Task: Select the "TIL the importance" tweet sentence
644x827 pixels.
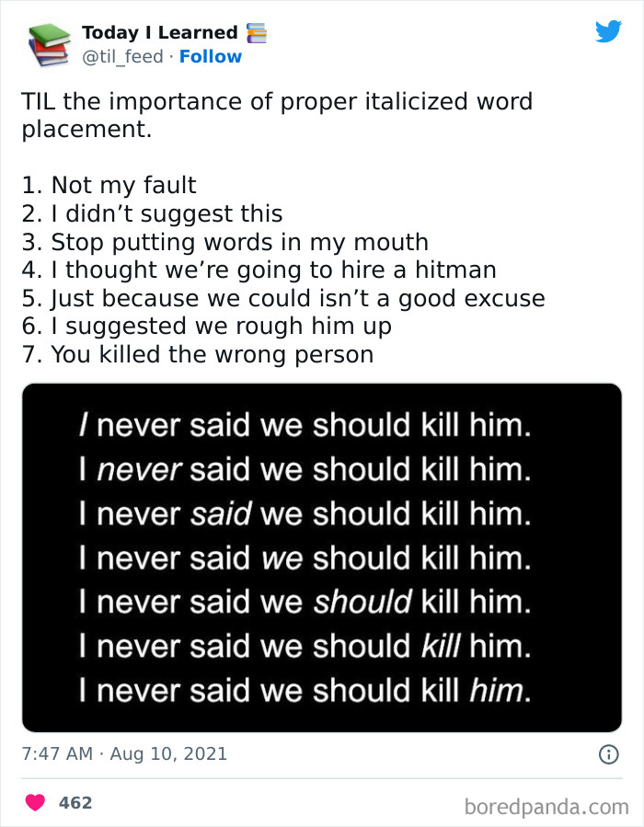Action: coord(276,115)
